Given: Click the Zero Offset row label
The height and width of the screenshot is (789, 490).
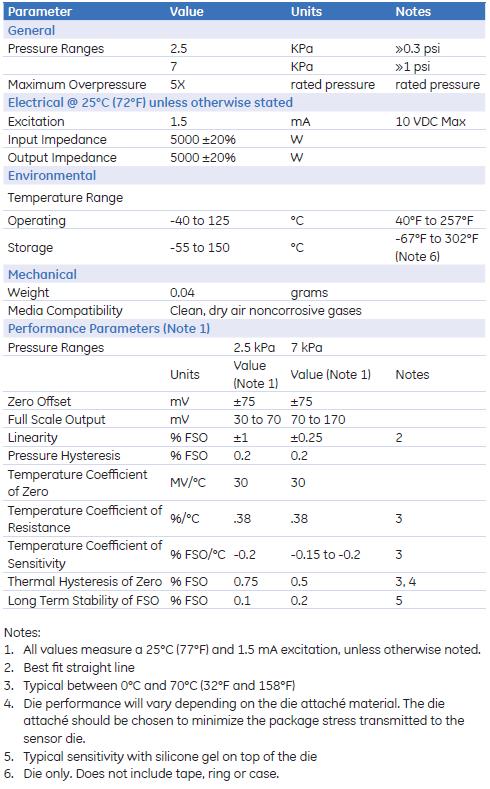Looking at the screenshot, I should tap(39, 402).
